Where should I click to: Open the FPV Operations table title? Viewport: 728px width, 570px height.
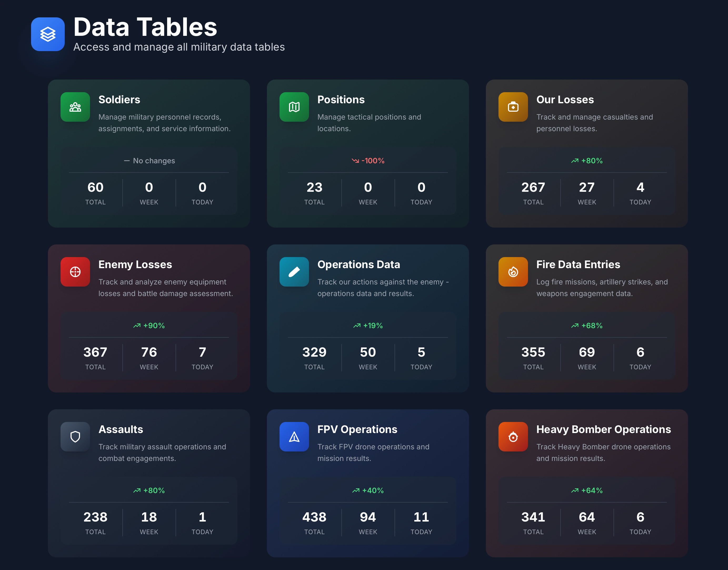[357, 429]
